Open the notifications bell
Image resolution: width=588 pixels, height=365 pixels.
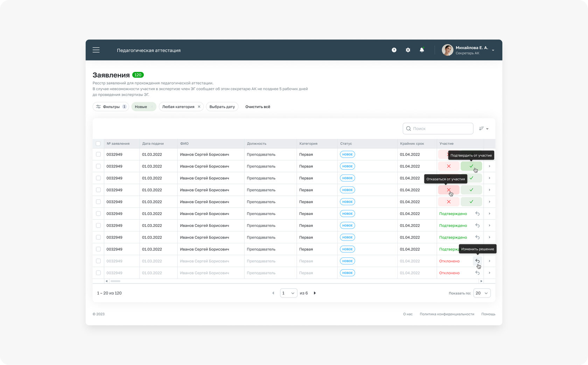(422, 50)
